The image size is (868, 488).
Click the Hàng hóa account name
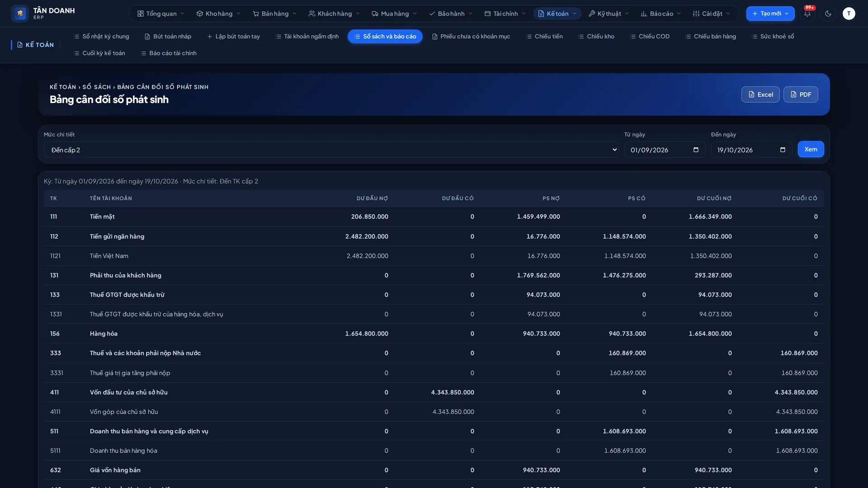click(104, 334)
